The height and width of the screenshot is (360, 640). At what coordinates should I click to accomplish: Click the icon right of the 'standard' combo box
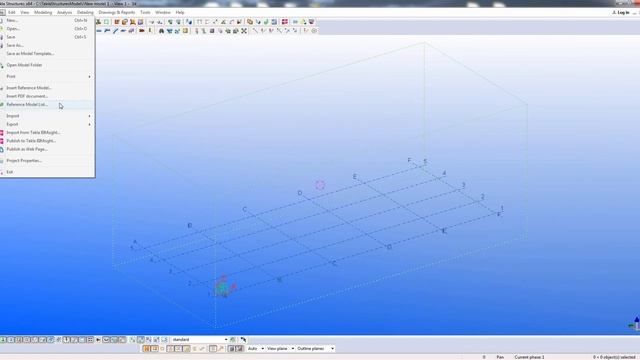pyautogui.click(x=233, y=340)
